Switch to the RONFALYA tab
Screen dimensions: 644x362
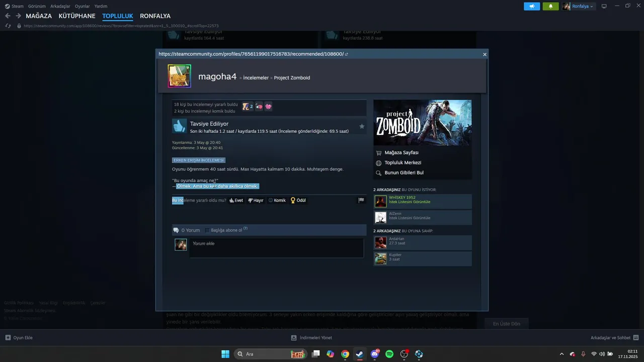155,16
